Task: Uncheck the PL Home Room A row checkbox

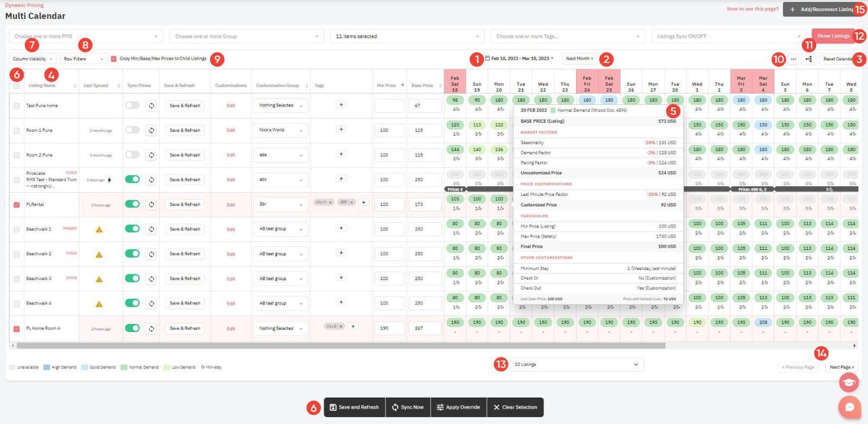Action: [x=16, y=329]
